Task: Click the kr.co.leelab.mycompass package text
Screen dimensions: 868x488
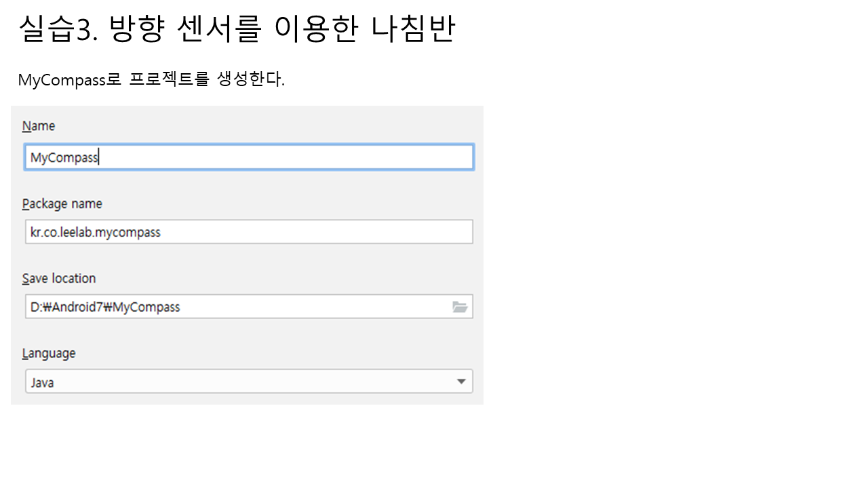Action: 96,232
